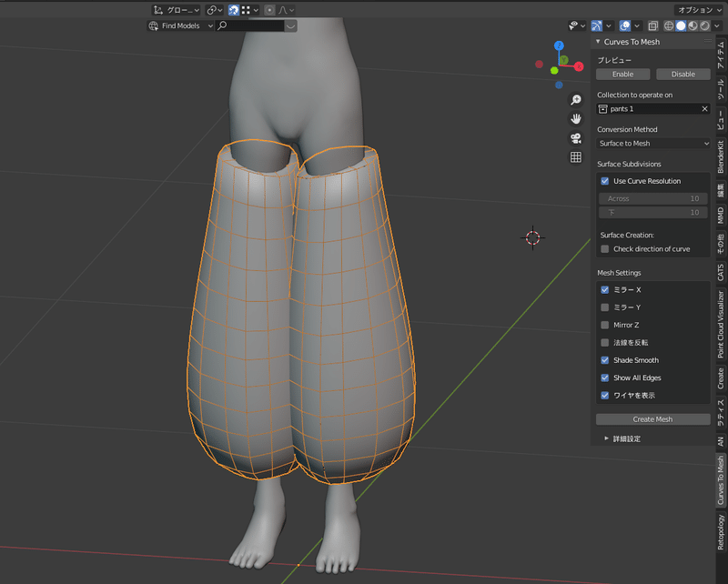Switch perspective using the grid icon
The image size is (728, 584).
point(576,157)
